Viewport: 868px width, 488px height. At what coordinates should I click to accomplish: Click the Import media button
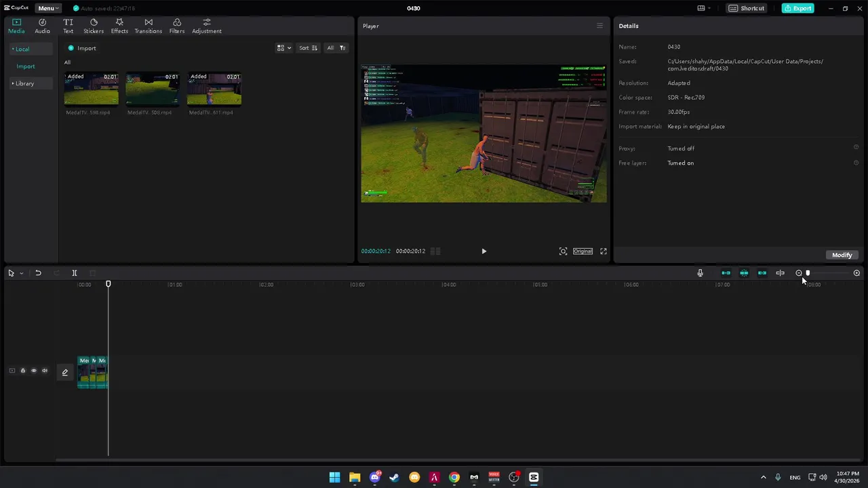(x=82, y=48)
